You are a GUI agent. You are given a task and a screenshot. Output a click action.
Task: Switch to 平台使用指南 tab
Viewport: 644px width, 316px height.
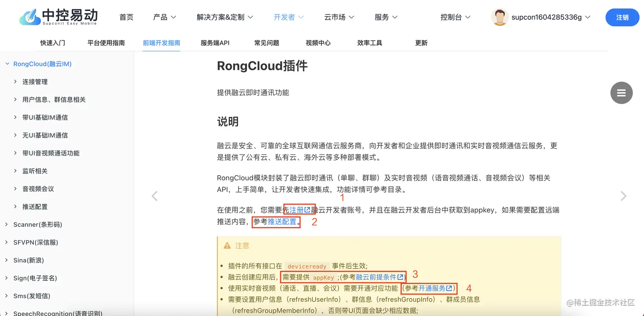(106, 43)
